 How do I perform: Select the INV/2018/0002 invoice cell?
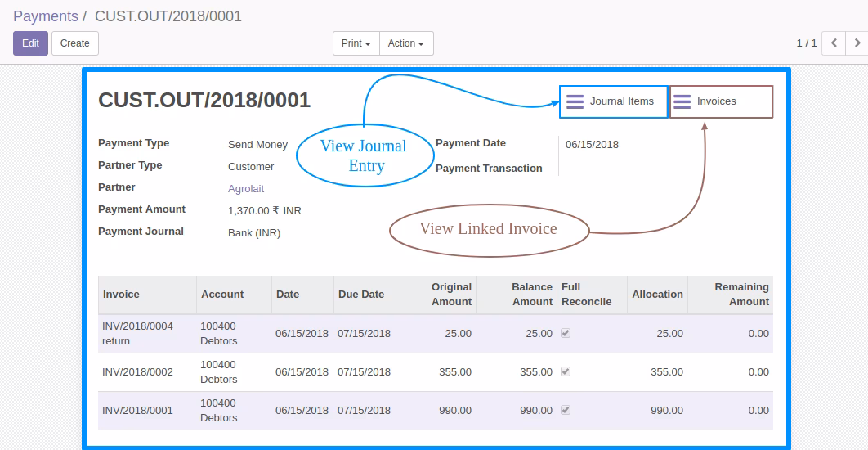[x=147, y=371]
